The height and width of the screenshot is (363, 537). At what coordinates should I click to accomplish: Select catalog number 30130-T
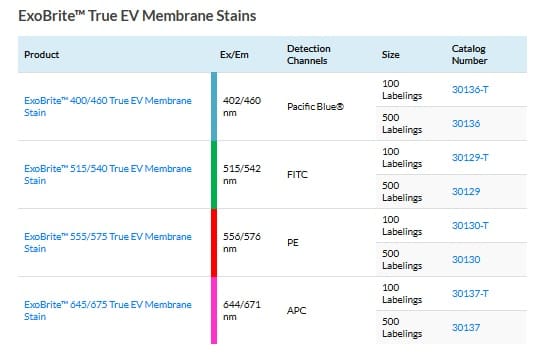click(470, 226)
